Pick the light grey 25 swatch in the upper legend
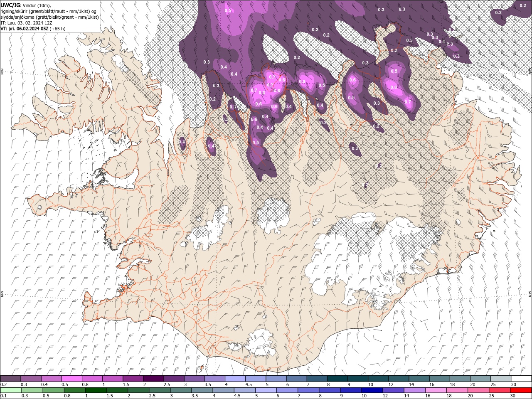 (500, 379)
